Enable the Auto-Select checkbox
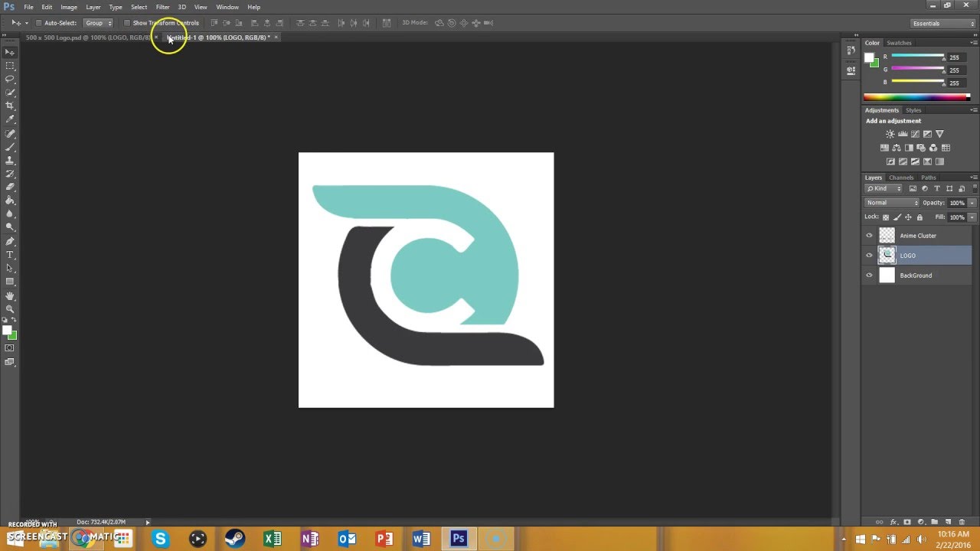 [x=38, y=23]
